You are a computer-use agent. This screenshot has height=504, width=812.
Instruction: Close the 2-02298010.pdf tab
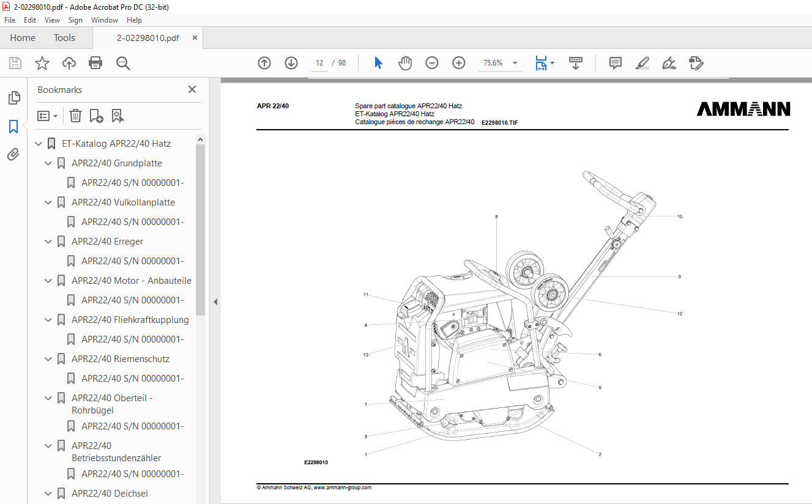coord(195,38)
